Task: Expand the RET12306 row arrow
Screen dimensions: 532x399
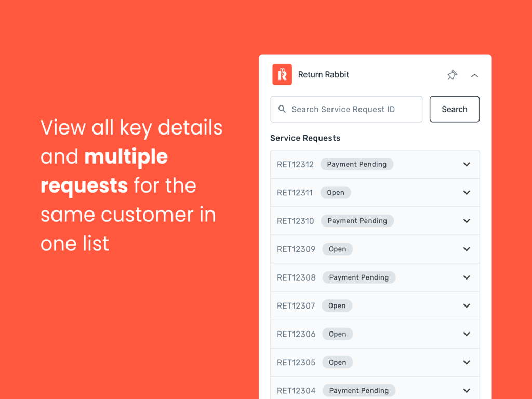Action: [x=467, y=334]
